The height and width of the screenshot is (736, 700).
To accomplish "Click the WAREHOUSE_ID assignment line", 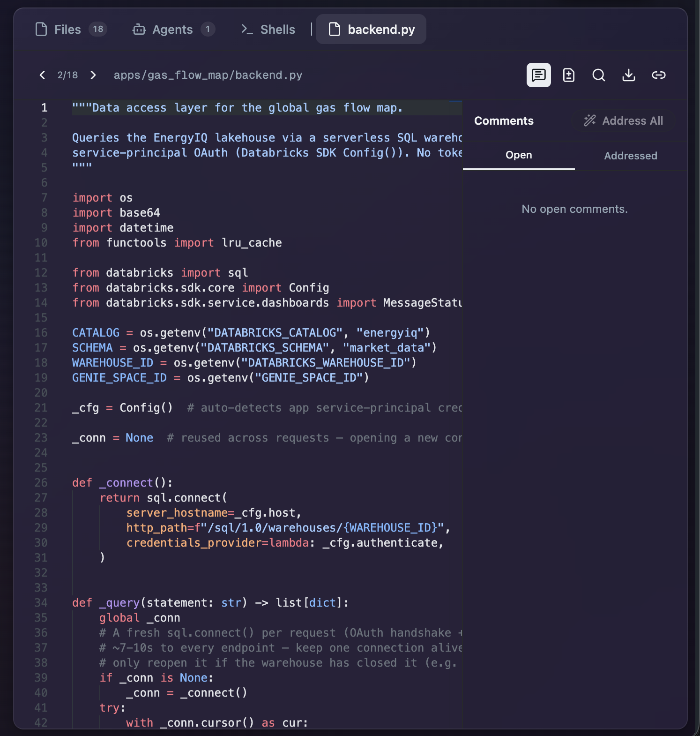I will click(x=244, y=363).
